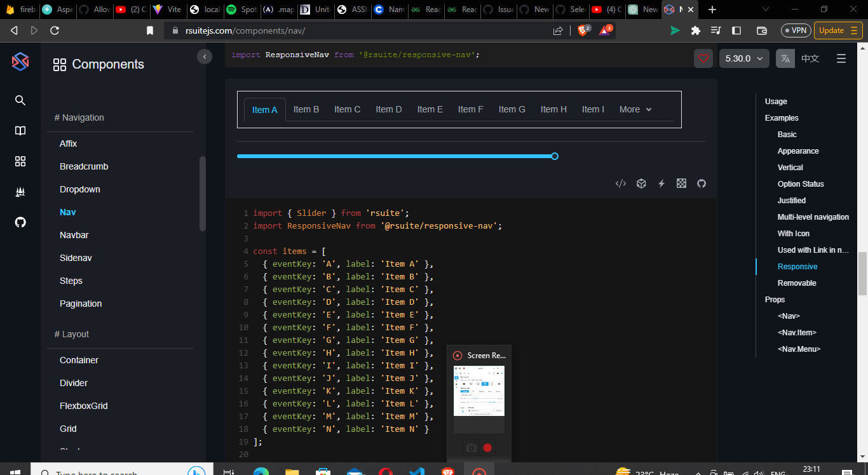Collapse the sidebar with the chevron arrow
868x475 pixels.
205,57
